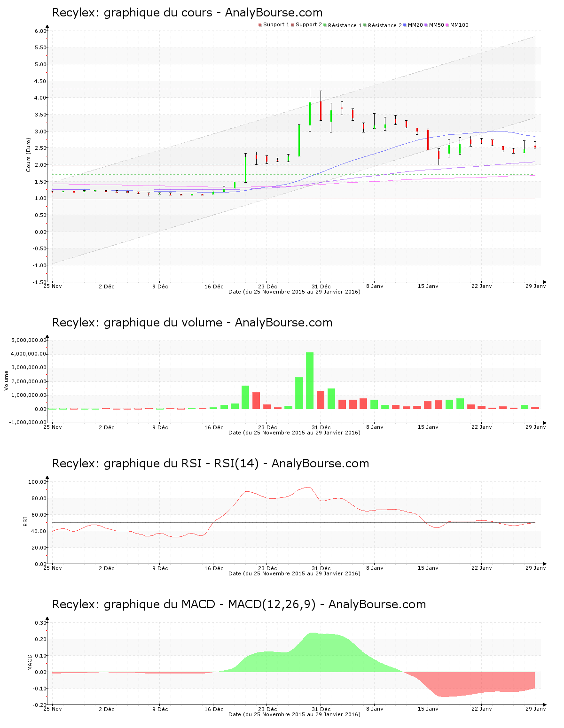Click the RSI curve peak near 31 Déc
Viewport: 564px width, 728px height.
coord(308,487)
